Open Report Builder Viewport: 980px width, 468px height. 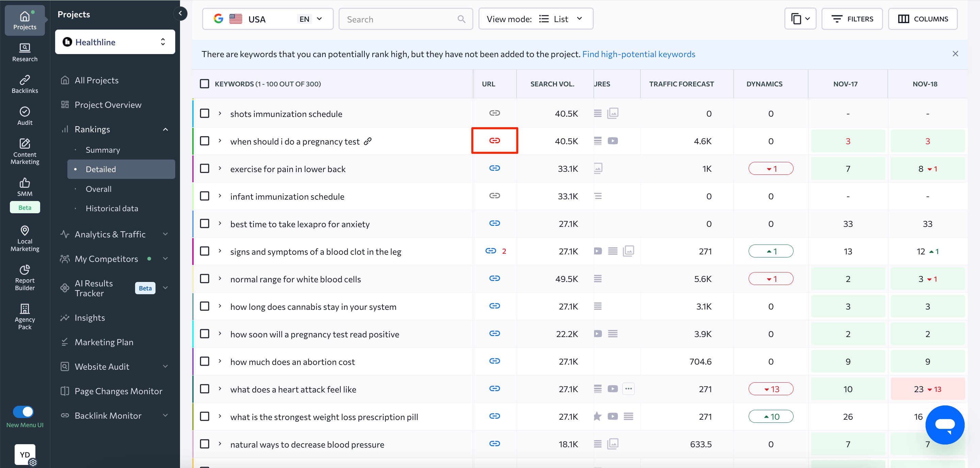click(x=24, y=278)
